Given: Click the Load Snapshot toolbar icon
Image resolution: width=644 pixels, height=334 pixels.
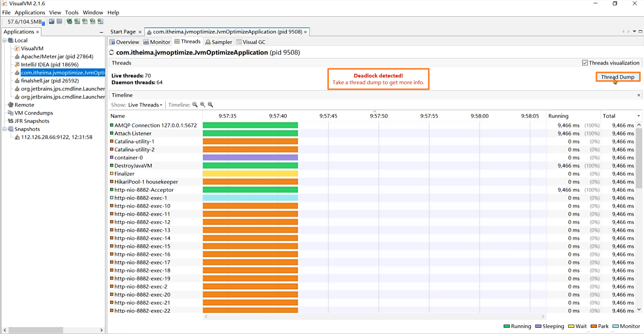Looking at the screenshot, I should (52, 21).
